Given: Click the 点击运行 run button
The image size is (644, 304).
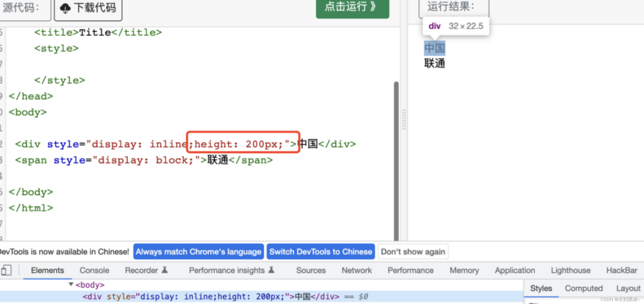Looking at the screenshot, I should pyautogui.click(x=352, y=8).
